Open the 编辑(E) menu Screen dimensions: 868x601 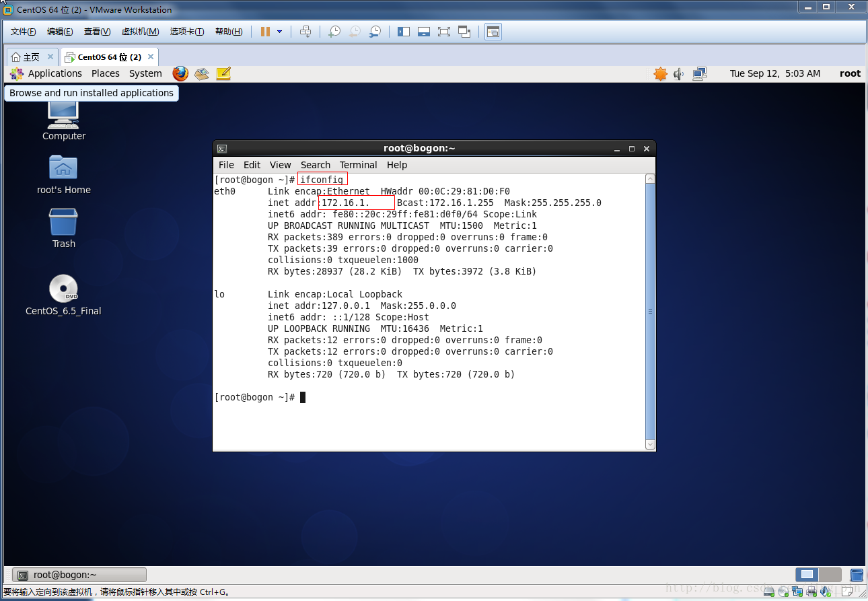[x=60, y=32]
